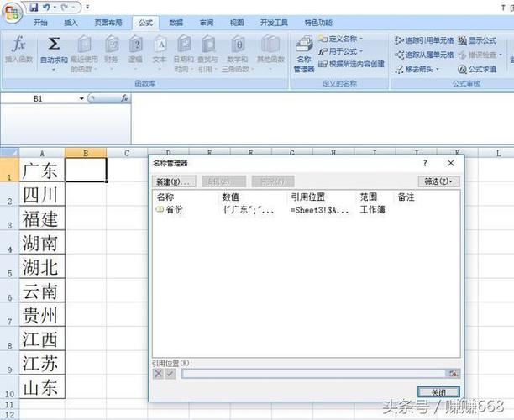This screenshot has width=514, height=420.
Task: Select cell containing 福建
Action: pyautogui.click(x=42, y=218)
